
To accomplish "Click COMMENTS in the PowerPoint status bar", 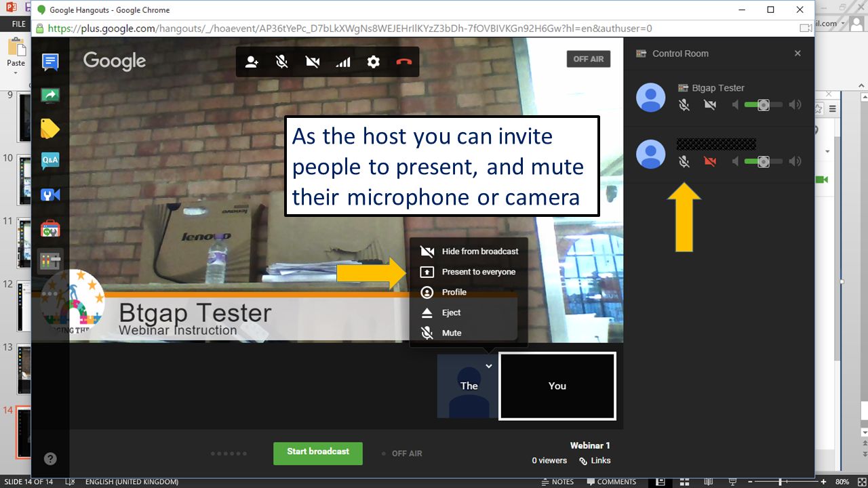I will [612, 482].
